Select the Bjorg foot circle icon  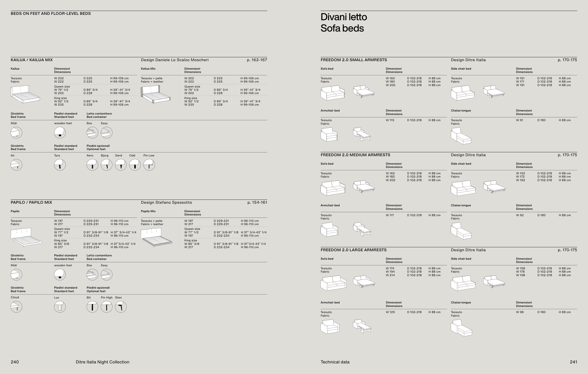(106, 165)
